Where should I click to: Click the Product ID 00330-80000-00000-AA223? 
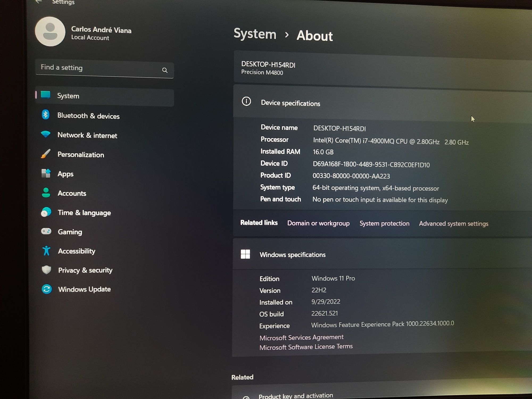[351, 176]
